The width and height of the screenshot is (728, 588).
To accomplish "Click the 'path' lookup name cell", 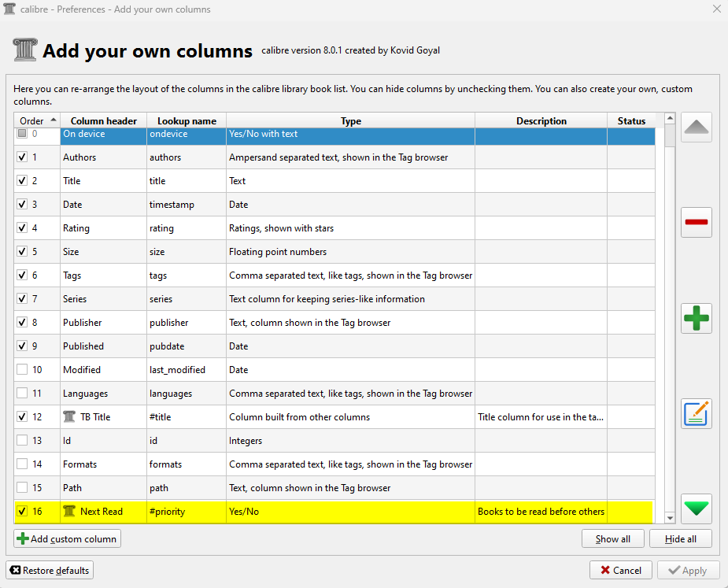I will tap(187, 488).
